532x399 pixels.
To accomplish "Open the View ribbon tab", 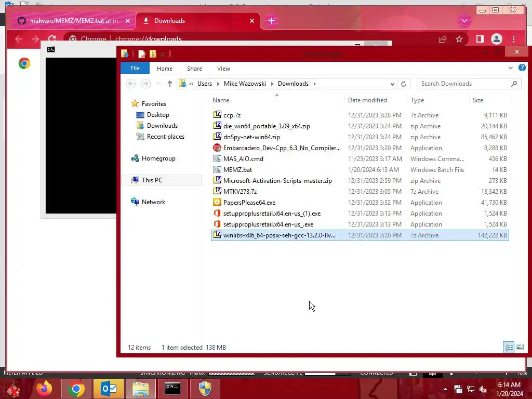I will [223, 69].
